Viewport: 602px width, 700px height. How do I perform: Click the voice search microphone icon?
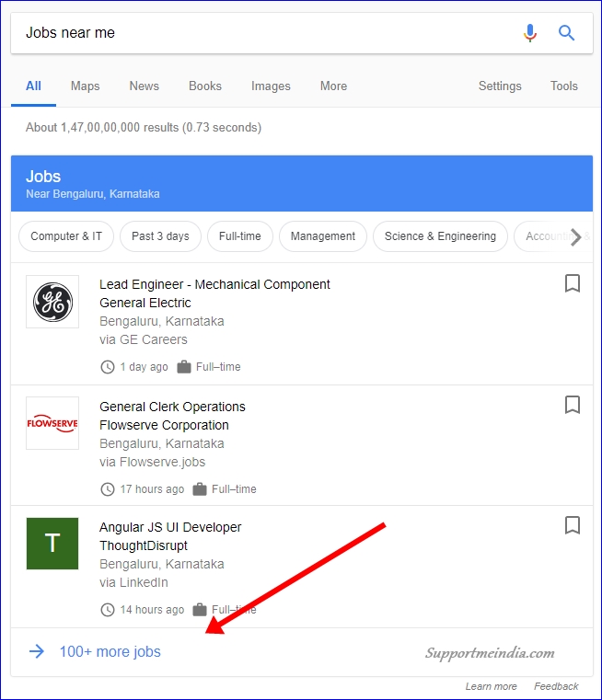(529, 33)
